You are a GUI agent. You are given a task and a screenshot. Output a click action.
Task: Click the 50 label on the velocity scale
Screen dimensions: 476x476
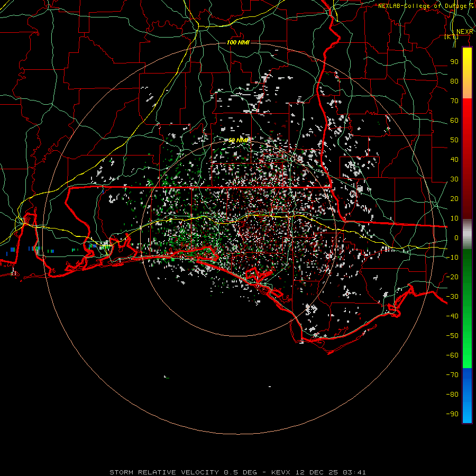pos(454,140)
